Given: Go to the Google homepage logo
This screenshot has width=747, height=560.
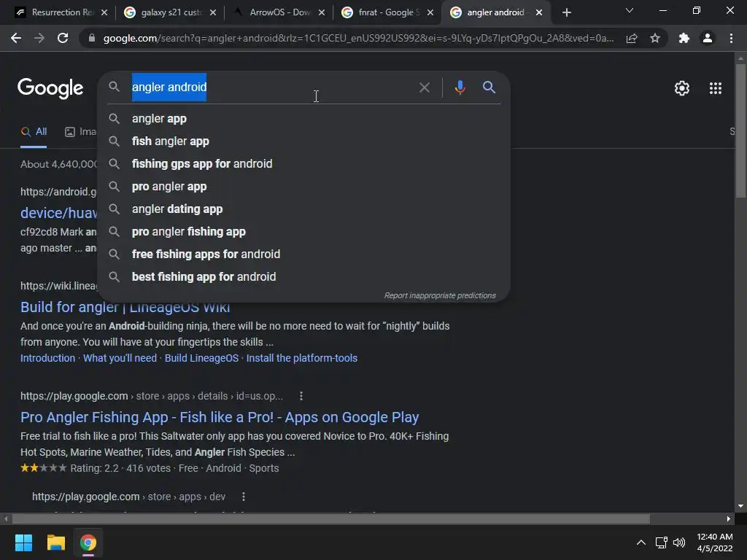Looking at the screenshot, I should (x=50, y=88).
